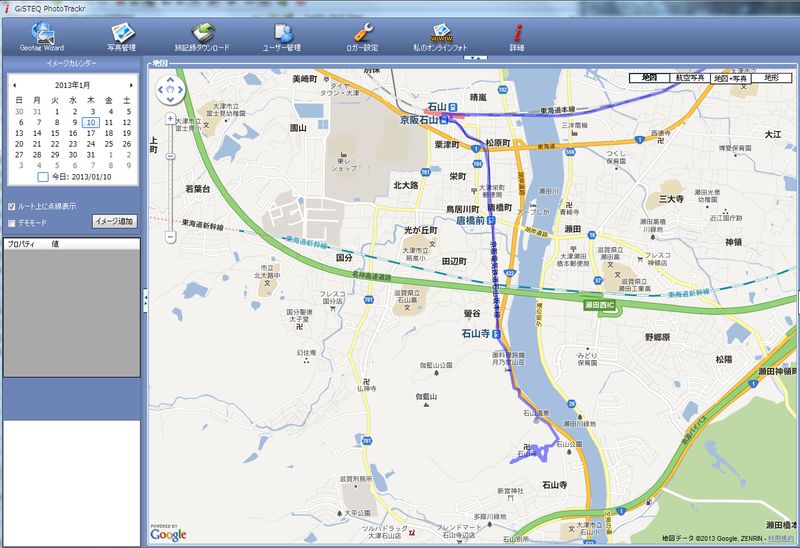Click the 美崎町 label on the map
Viewport: 800px width, 548px height.
tap(305, 79)
